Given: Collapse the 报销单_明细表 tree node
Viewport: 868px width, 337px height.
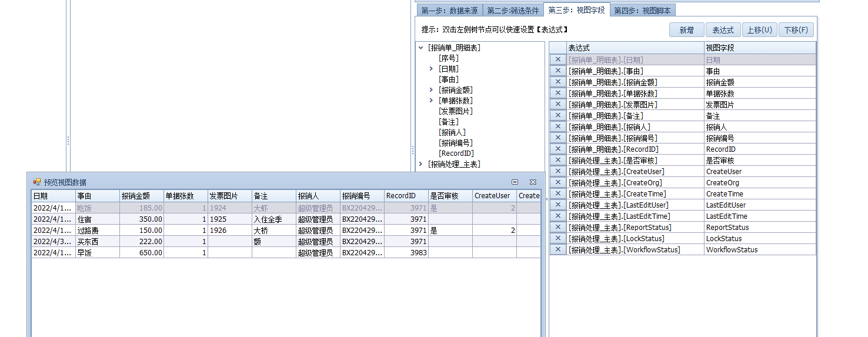Looking at the screenshot, I should (x=421, y=48).
